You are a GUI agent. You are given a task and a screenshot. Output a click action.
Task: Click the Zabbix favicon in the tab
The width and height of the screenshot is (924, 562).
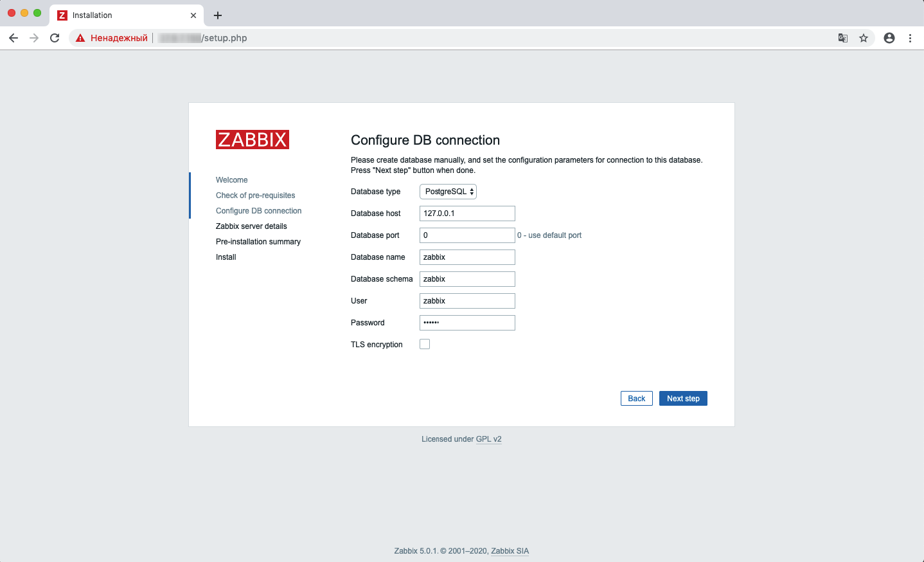coord(62,15)
